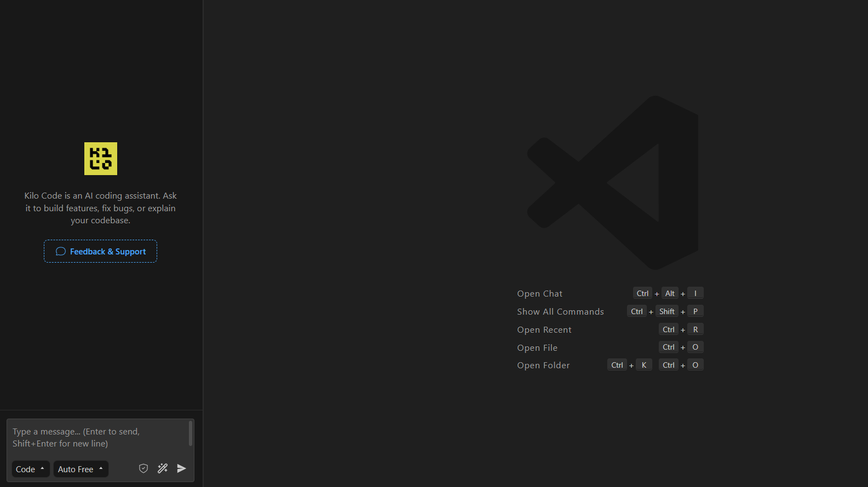Open Feedback & Support

pyautogui.click(x=101, y=251)
